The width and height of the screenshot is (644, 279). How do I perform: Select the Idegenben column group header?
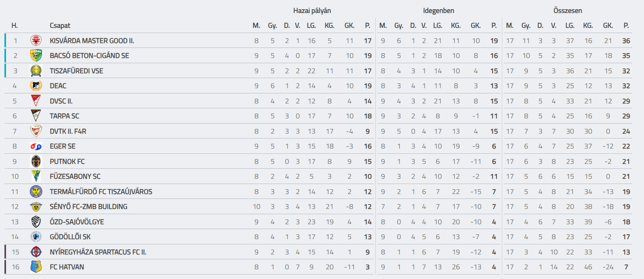pyautogui.click(x=438, y=11)
